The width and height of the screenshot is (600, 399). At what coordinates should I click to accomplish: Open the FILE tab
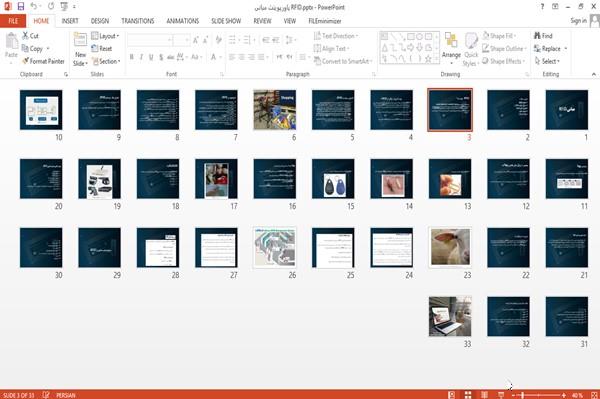coord(13,21)
